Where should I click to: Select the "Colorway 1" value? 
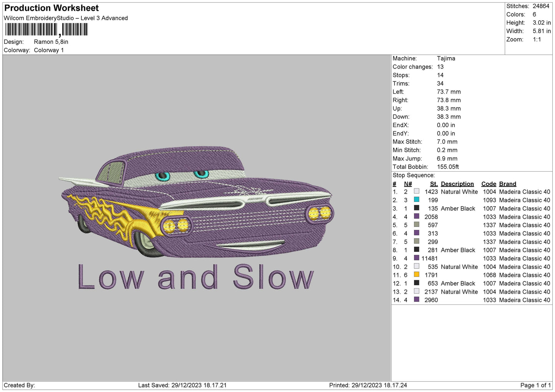pos(49,50)
